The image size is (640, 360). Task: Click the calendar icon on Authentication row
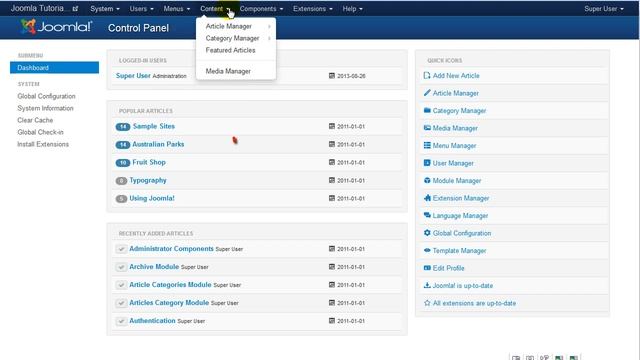(332, 321)
